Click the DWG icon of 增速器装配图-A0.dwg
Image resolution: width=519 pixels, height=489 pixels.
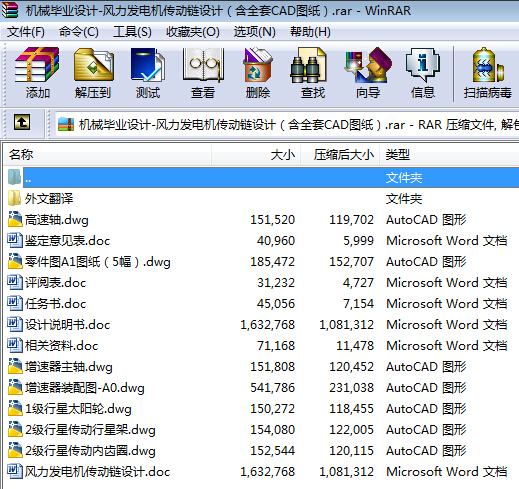pyautogui.click(x=15, y=387)
